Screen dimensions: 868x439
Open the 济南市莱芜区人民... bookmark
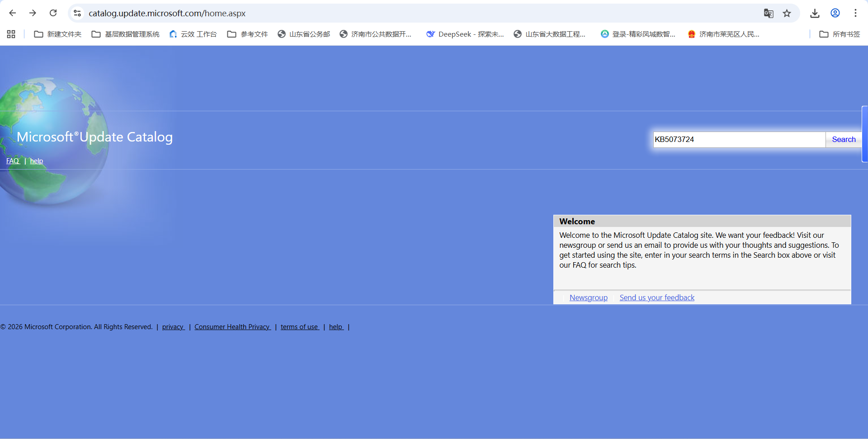[723, 34]
